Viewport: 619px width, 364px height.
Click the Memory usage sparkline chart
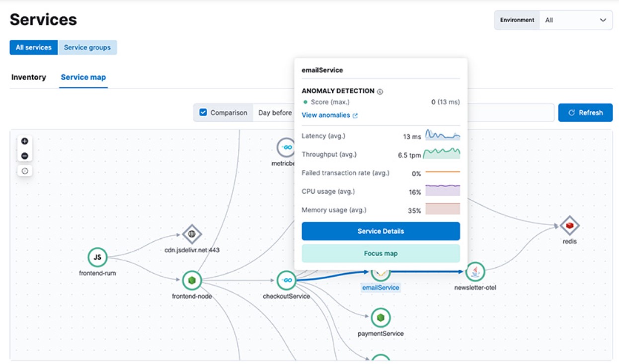(x=443, y=209)
